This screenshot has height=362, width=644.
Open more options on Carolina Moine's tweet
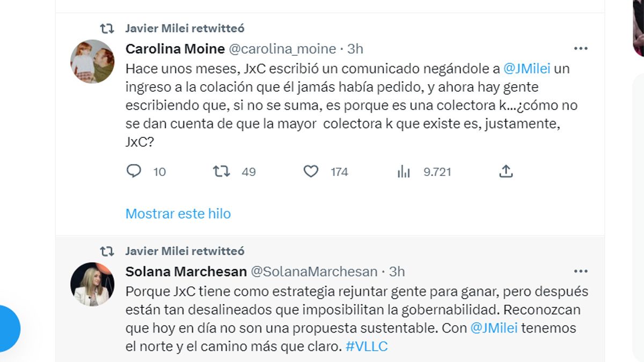coord(581,49)
